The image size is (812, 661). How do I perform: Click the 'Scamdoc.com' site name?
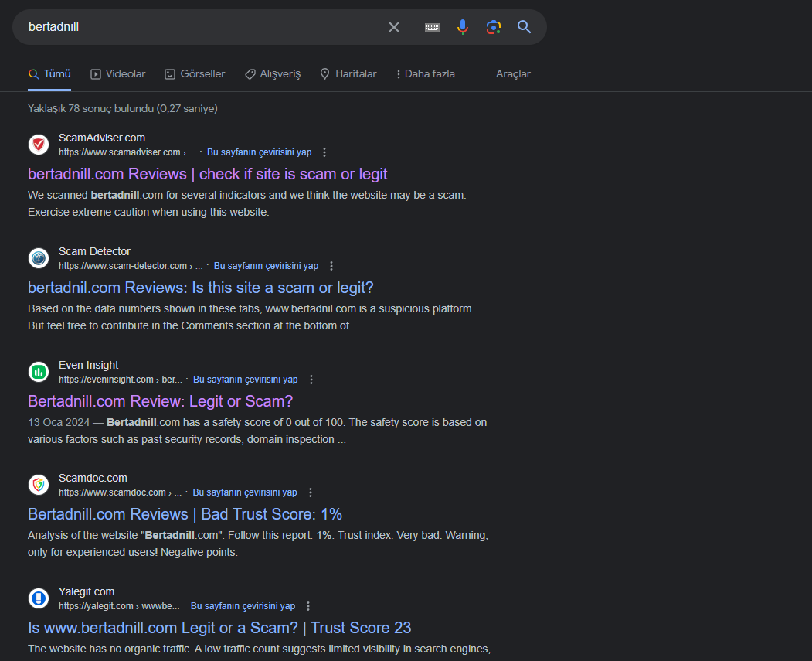point(93,478)
